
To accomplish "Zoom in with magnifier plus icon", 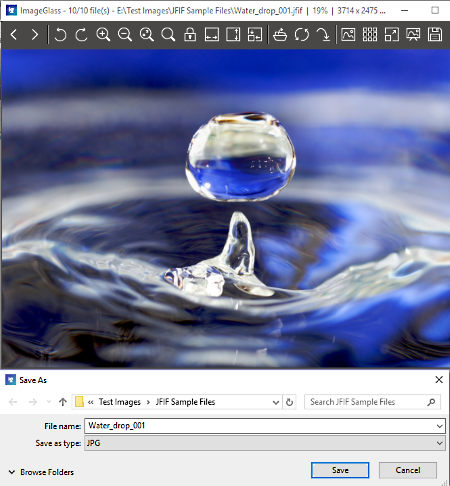I will (x=103, y=34).
